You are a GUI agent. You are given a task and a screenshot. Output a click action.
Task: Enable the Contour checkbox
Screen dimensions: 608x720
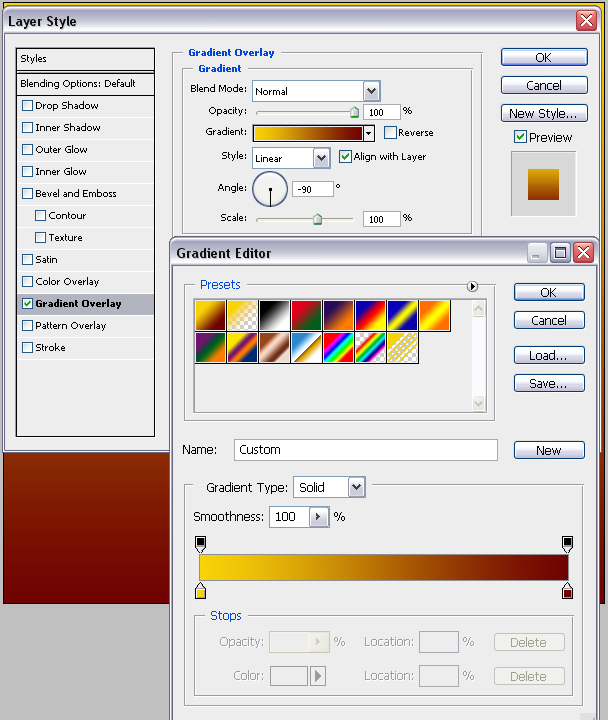pyautogui.click(x=40, y=215)
